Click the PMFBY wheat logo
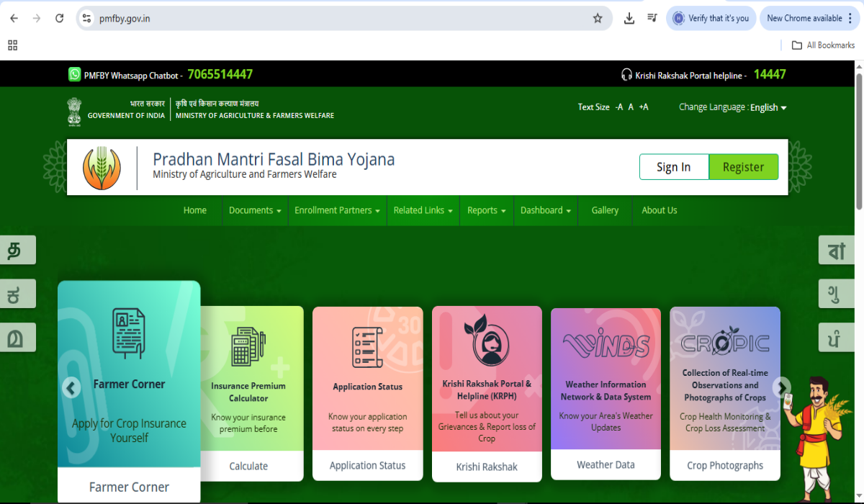Viewport: 864px width, 504px height. 102,167
